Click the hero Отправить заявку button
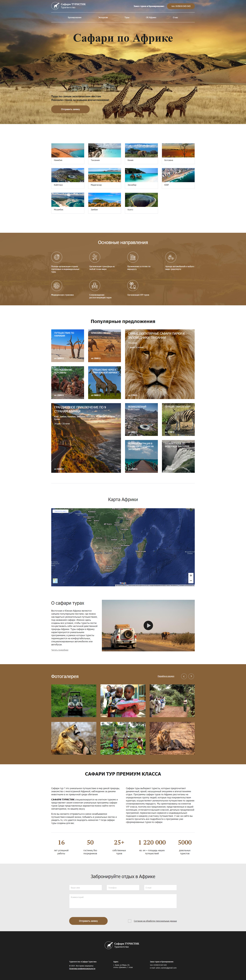This screenshot has height=980, width=246. click(x=70, y=109)
